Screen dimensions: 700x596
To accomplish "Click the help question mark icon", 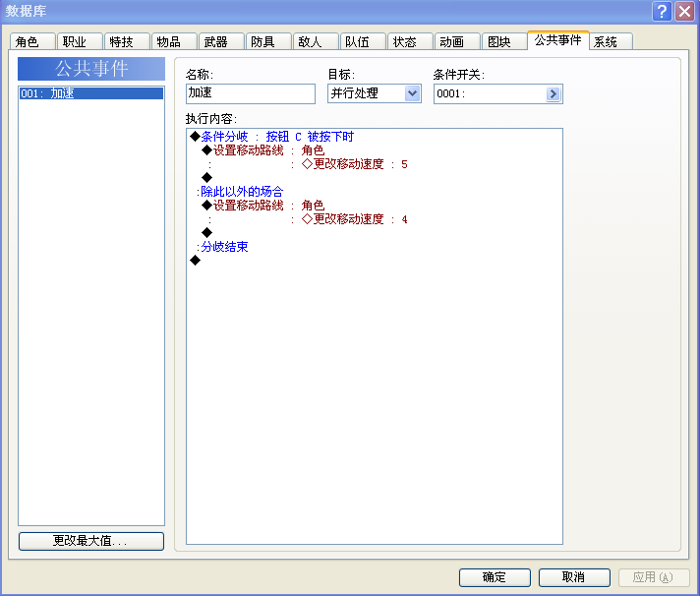I will pyautogui.click(x=662, y=11).
